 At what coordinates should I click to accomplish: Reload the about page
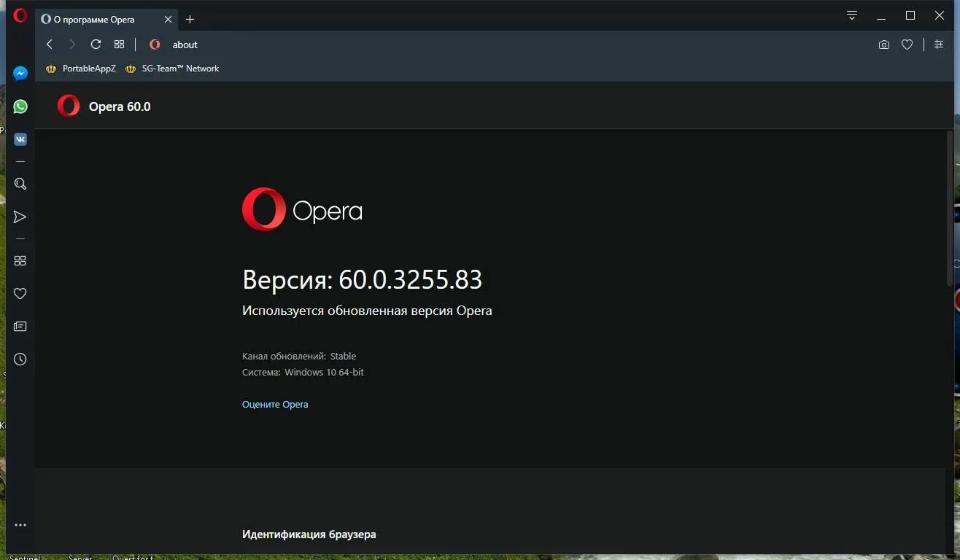click(96, 44)
